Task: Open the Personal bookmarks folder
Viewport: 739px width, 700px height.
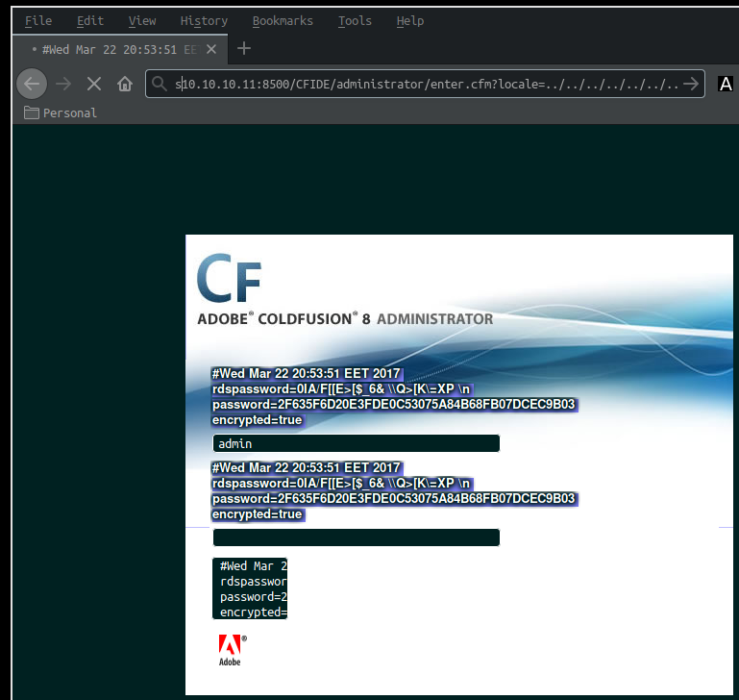Action: (x=61, y=112)
